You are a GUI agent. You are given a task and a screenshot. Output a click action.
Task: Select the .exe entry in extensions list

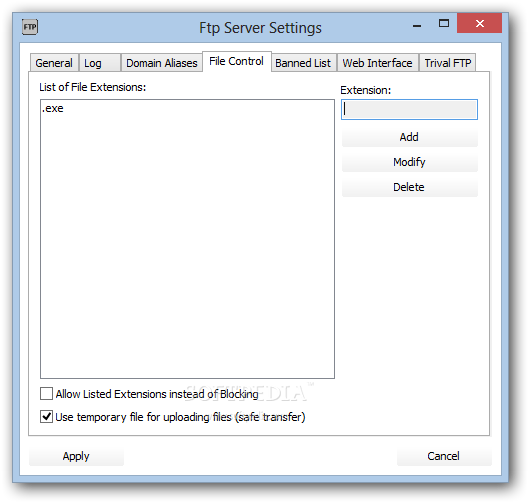53,108
